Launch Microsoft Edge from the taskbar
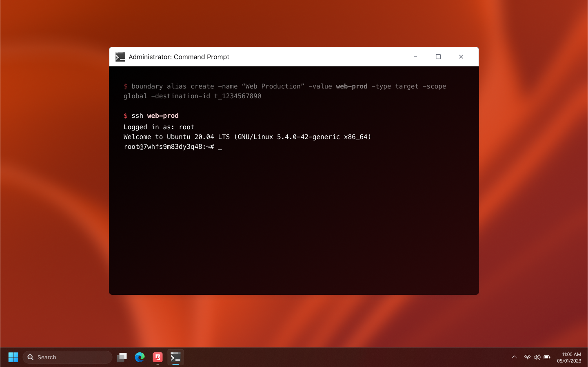The width and height of the screenshot is (588, 367). pyautogui.click(x=140, y=357)
